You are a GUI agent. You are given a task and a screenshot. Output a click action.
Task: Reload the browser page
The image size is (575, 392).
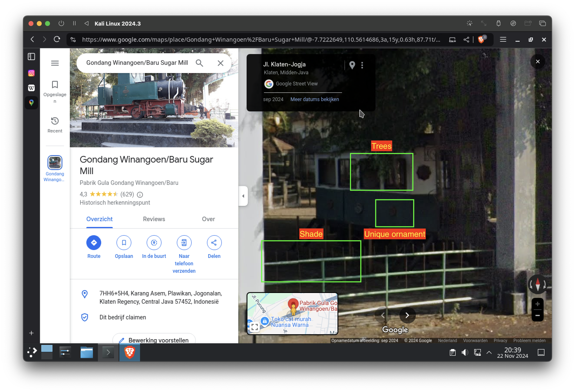tap(57, 39)
